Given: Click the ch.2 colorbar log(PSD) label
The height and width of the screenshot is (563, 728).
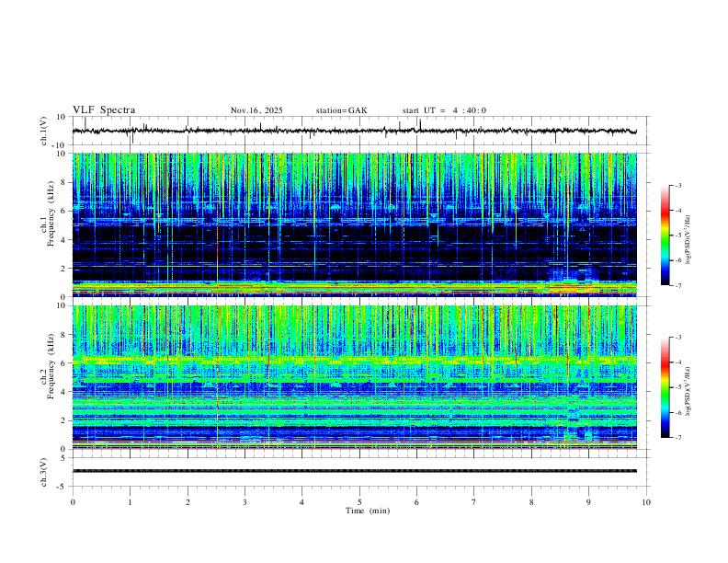Looking at the screenshot, I should 688,391.
